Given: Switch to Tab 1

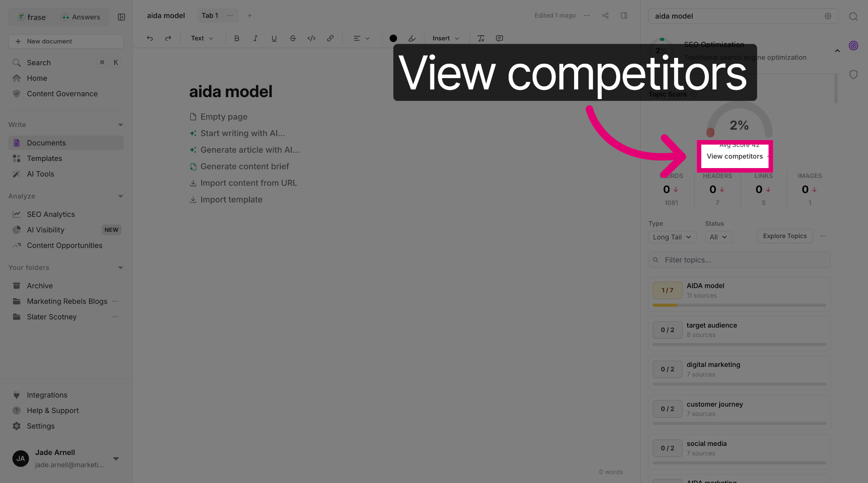Looking at the screenshot, I should point(210,16).
